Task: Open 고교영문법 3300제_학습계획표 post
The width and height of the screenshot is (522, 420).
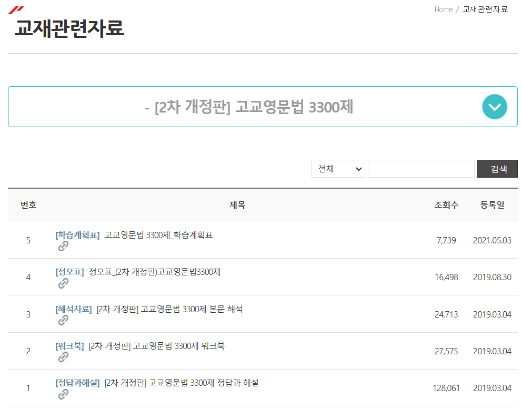Action: coord(158,235)
